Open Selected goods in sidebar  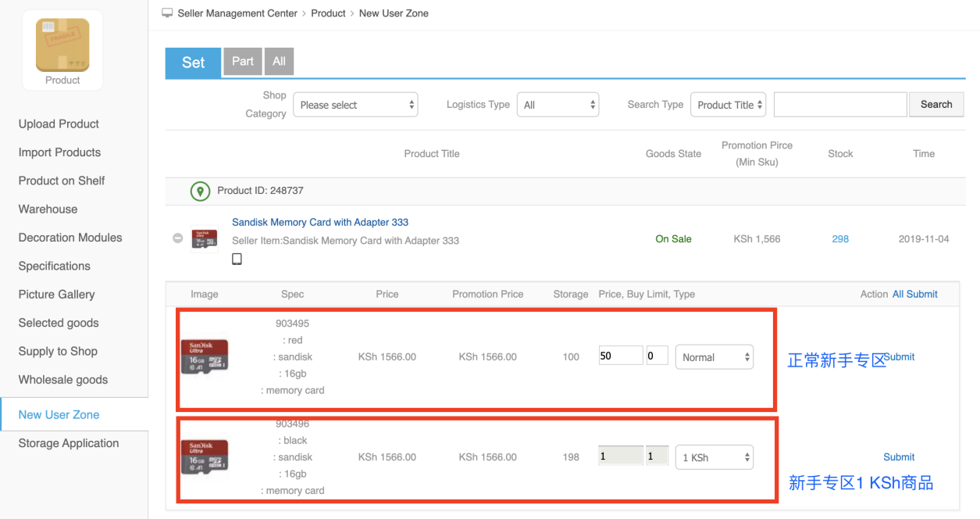coord(59,323)
